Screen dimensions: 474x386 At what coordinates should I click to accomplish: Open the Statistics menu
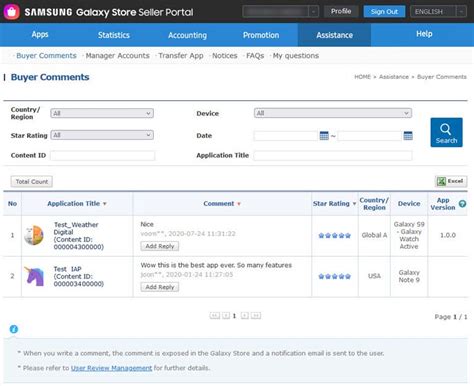(x=114, y=35)
